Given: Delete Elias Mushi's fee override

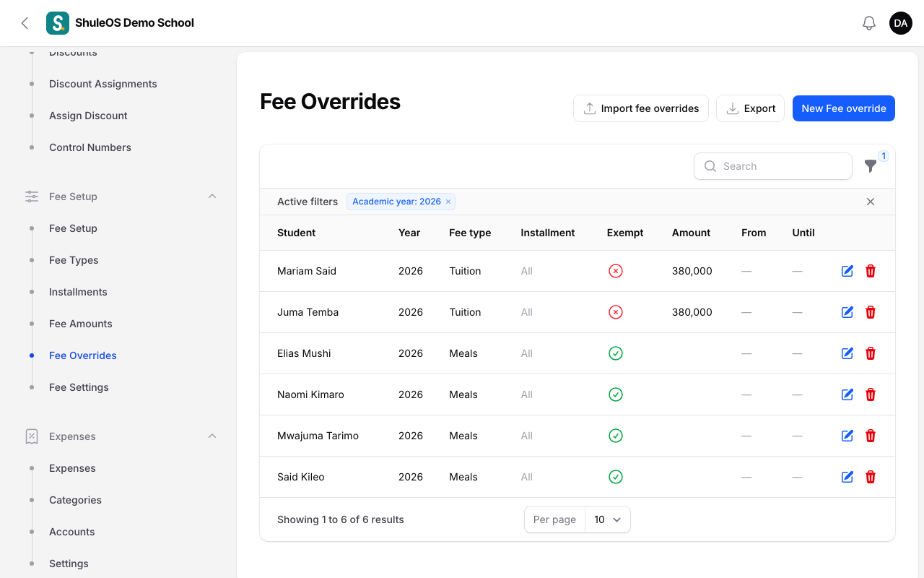Looking at the screenshot, I should 871,353.
